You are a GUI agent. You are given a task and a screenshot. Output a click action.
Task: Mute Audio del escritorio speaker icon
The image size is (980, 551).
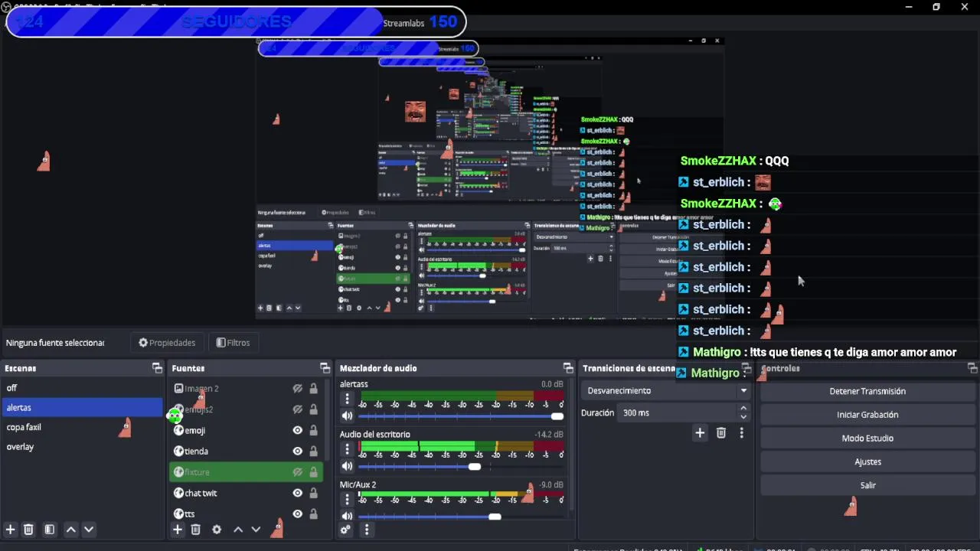tap(347, 466)
